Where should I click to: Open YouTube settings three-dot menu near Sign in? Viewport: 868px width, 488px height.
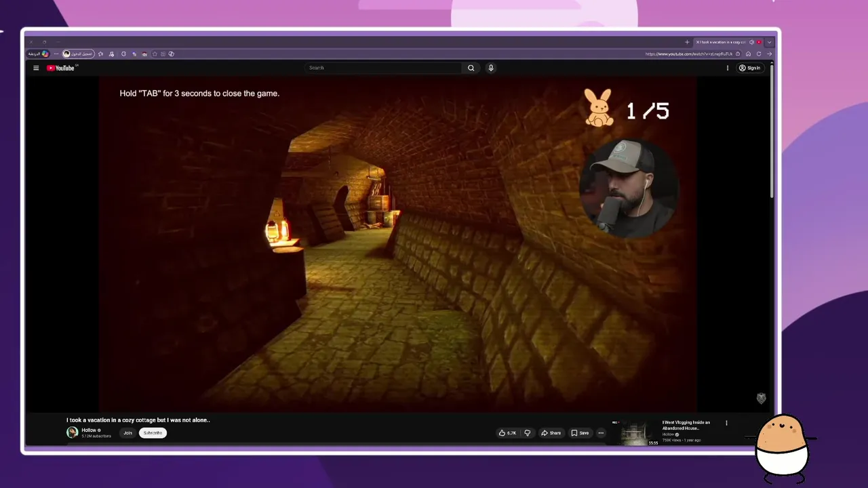click(728, 68)
